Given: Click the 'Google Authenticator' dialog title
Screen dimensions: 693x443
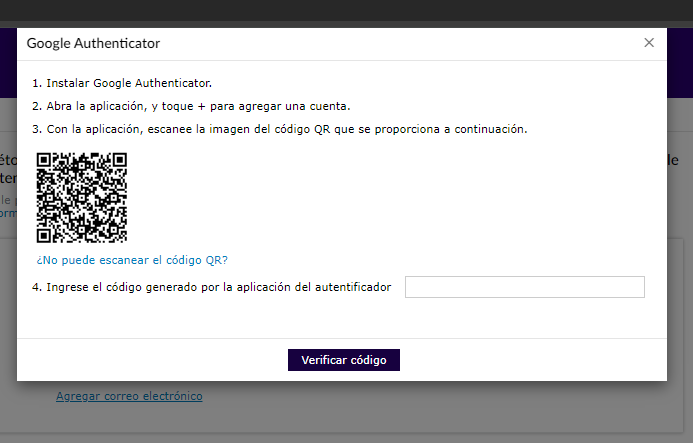Looking at the screenshot, I should (93, 43).
